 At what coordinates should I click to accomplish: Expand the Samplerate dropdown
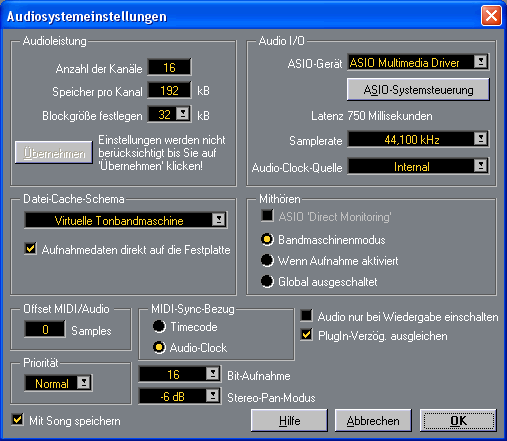pyautogui.click(x=418, y=139)
